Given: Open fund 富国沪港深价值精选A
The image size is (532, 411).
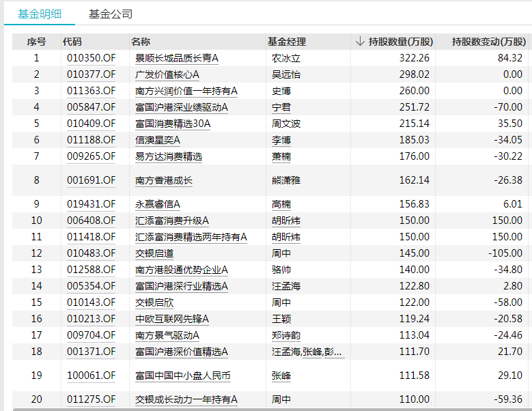Looking at the screenshot, I should 181,352.
